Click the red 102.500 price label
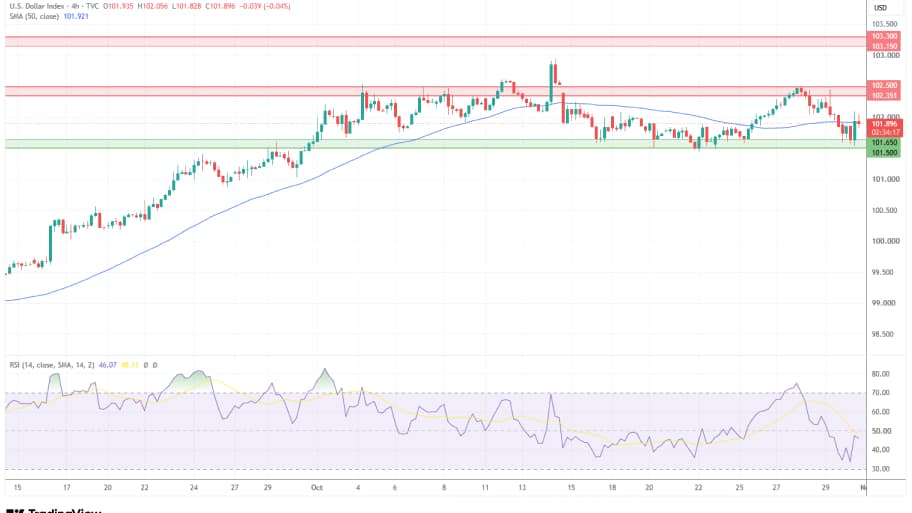912x513 pixels. [884, 86]
